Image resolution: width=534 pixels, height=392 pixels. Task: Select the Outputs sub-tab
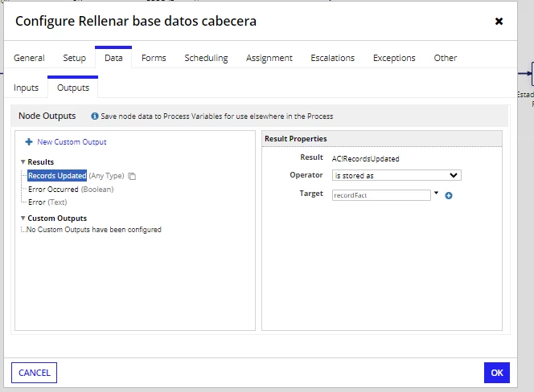(73, 88)
